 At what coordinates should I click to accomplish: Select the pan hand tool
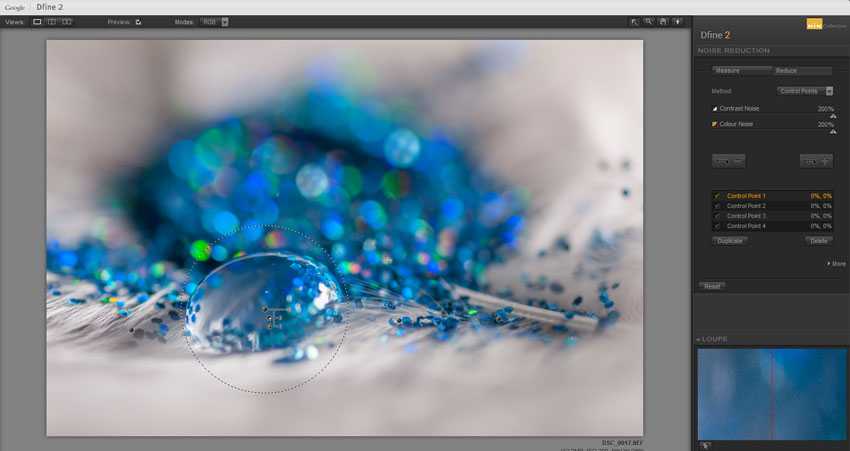click(663, 21)
